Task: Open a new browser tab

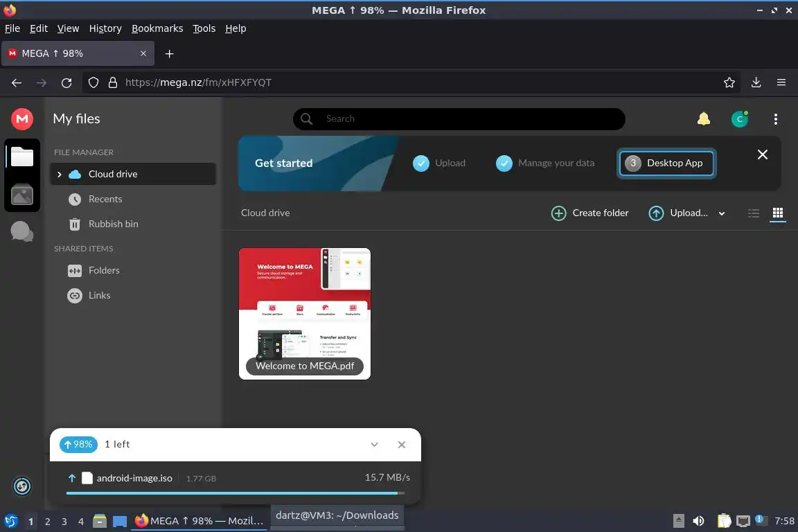Action: pyautogui.click(x=170, y=53)
